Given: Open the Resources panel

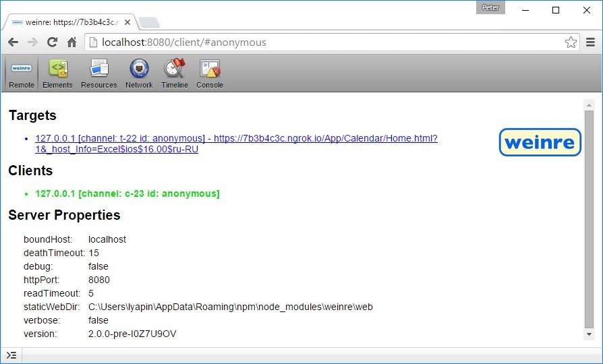Looking at the screenshot, I should pyautogui.click(x=99, y=73).
